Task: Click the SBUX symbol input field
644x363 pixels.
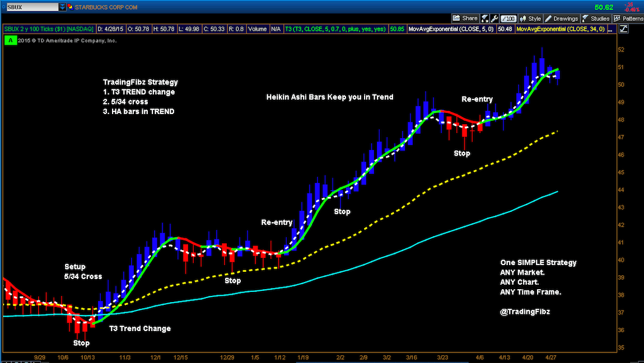Action: coord(32,7)
